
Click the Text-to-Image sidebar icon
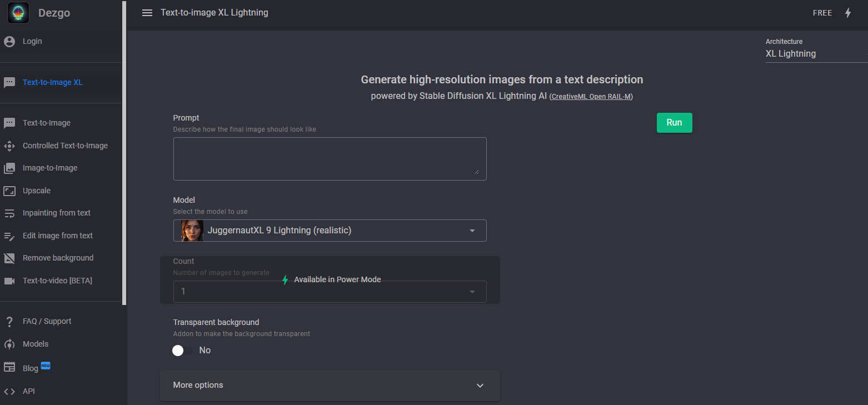(x=9, y=123)
